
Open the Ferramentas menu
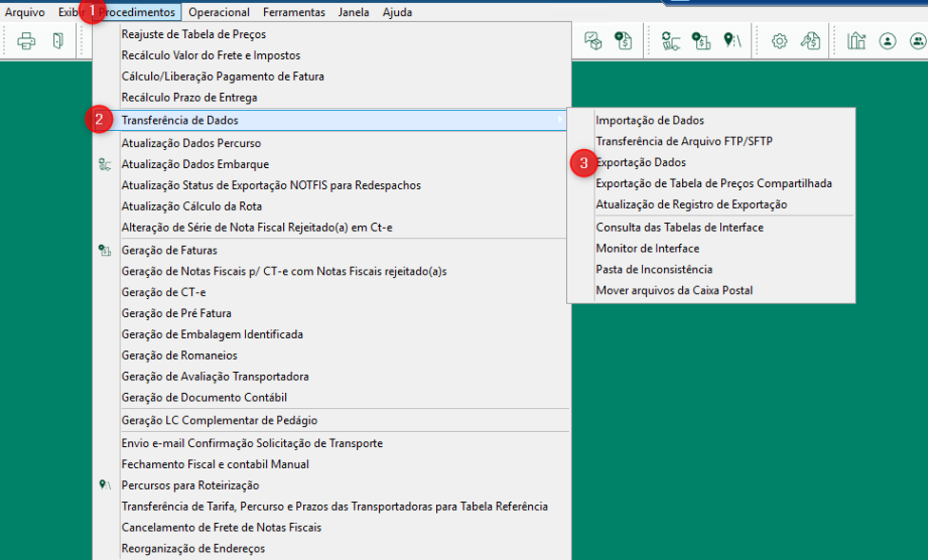click(x=294, y=11)
